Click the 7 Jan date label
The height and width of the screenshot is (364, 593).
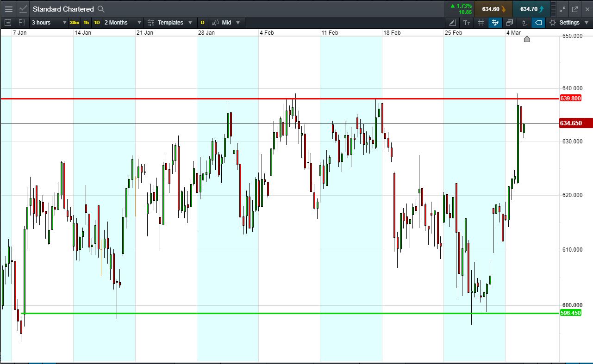pyautogui.click(x=20, y=32)
